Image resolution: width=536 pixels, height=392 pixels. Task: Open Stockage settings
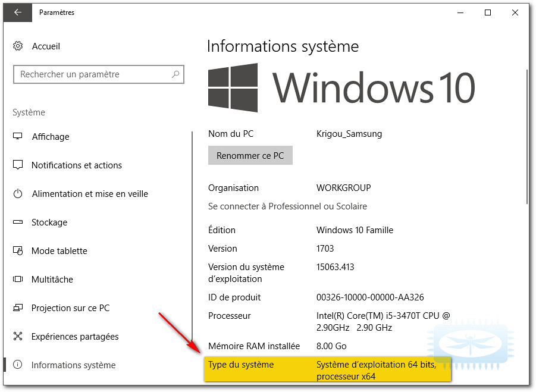[x=49, y=222]
